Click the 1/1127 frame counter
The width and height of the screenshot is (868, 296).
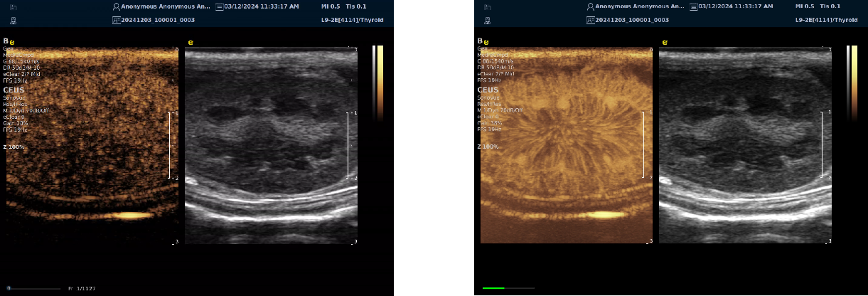coord(82,288)
